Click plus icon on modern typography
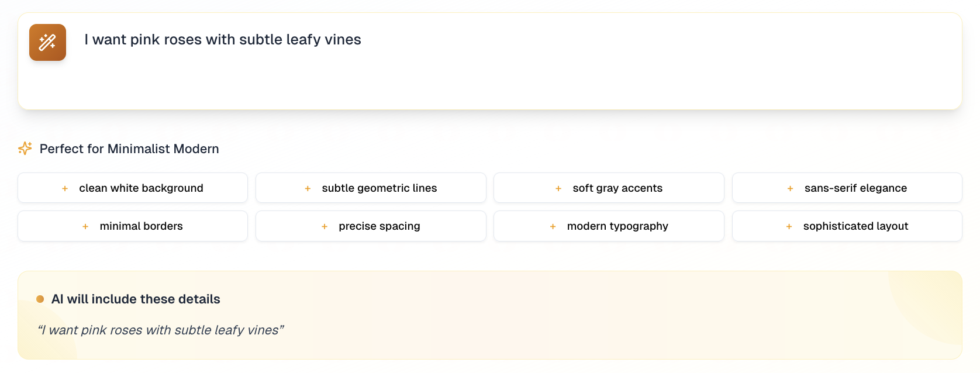The height and width of the screenshot is (373, 980). click(x=553, y=226)
